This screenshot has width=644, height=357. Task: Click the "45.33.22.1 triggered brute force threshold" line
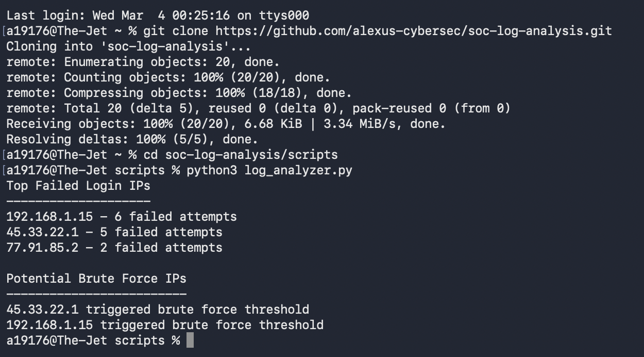point(158,310)
